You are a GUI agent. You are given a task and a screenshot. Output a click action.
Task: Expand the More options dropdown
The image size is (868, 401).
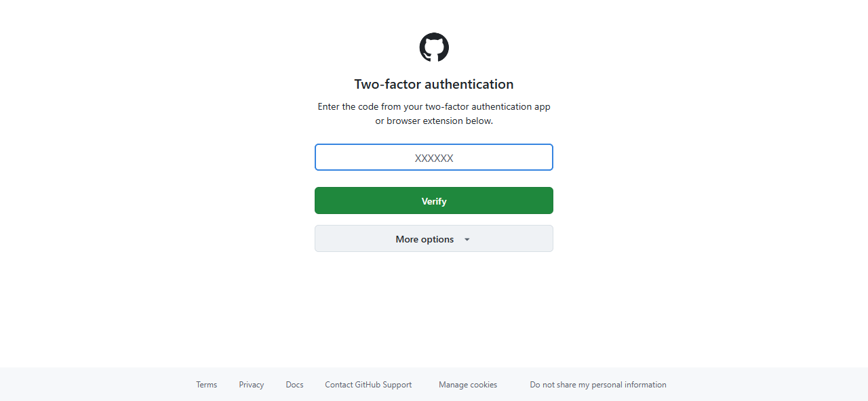pyautogui.click(x=434, y=238)
